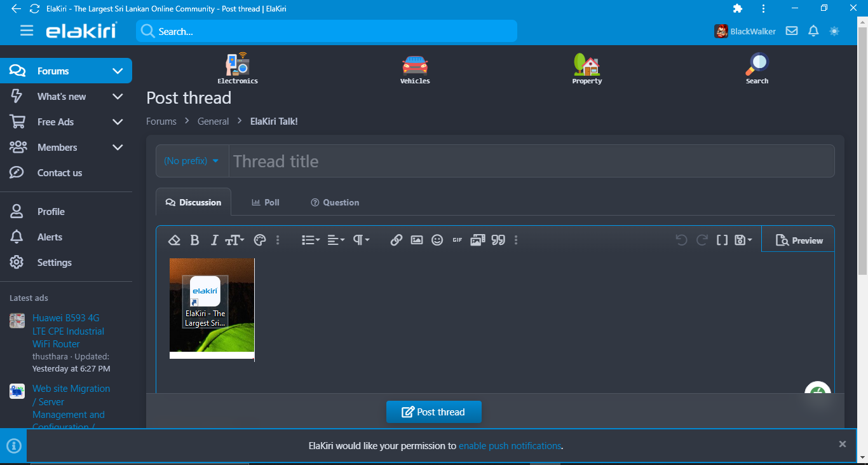Open the list options dropdown
Image resolution: width=868 pixels, height=465 pixels.
pyautogui.click(x=311, y=240)
